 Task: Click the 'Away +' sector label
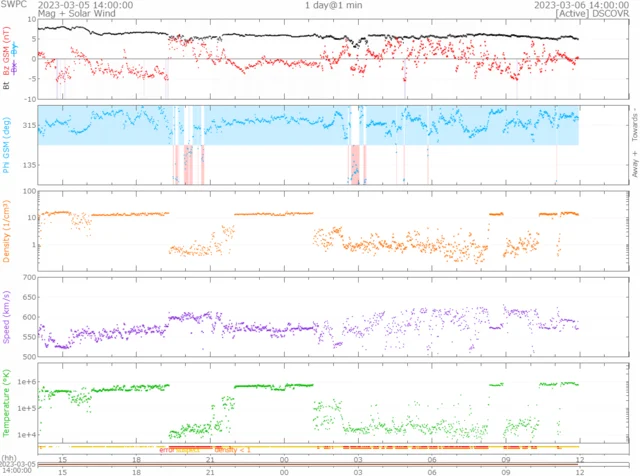coord(635,164)
